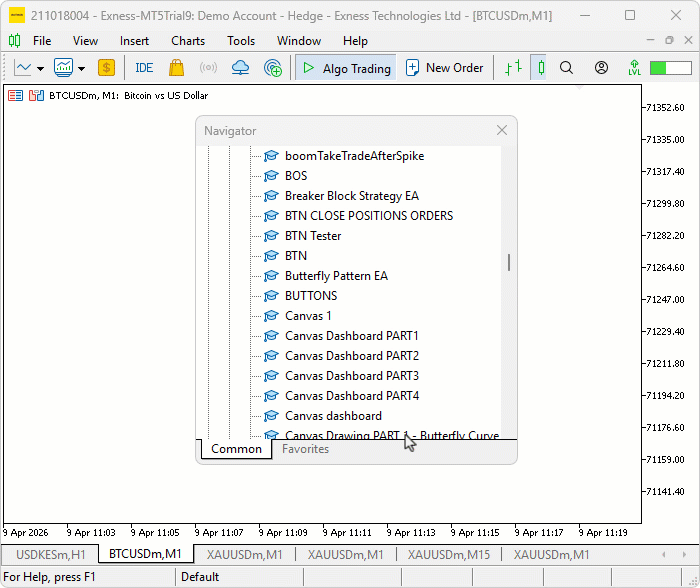Select Canvas Dashboard PART4
700x588 pixels.
[352, 396]
